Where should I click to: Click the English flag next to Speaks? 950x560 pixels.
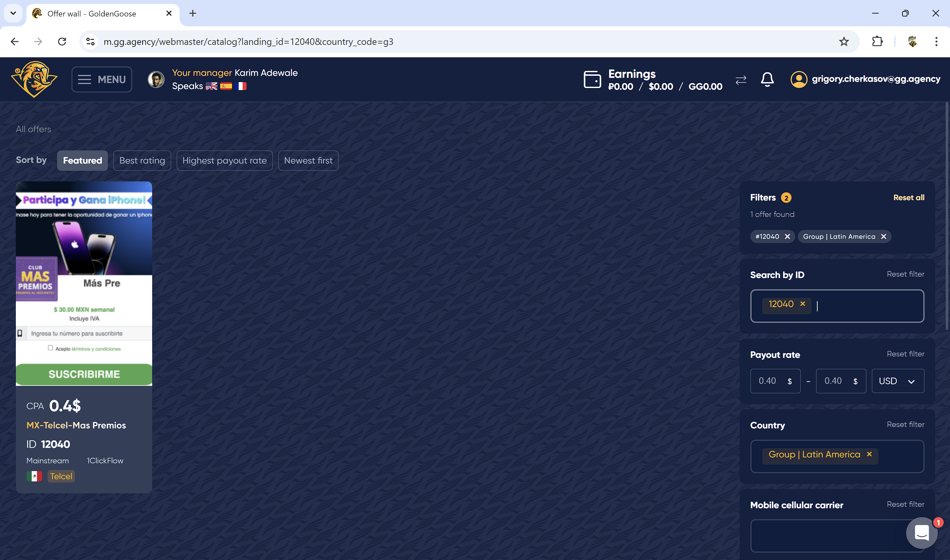click(x=212, y=86)
